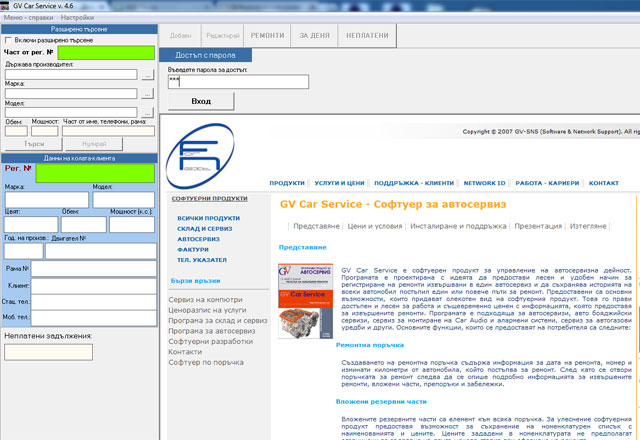Click the Моб. тел. field
This screenshot has width=640, height=440.
point(94,318)
